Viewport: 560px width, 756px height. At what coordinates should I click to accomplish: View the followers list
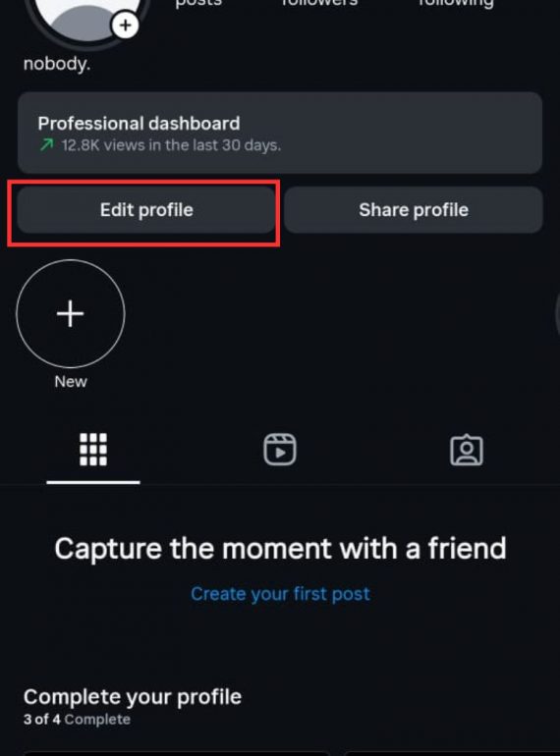pyautogui.click(x=320, y=3)
